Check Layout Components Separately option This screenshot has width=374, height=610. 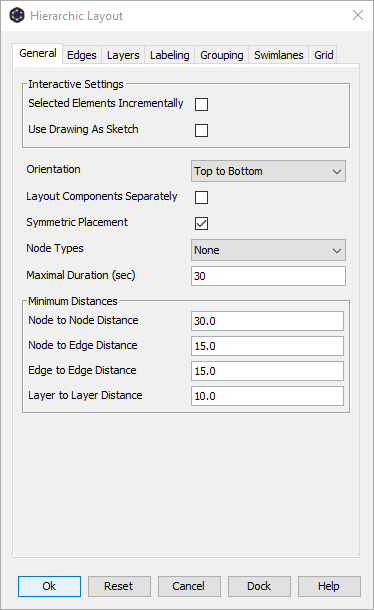pyautogui.click(x=201, y=197)
